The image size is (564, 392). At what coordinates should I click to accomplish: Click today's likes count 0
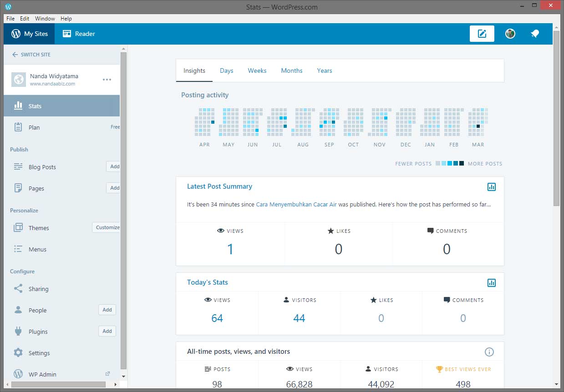pyautogui.click(x=381, y=318)
